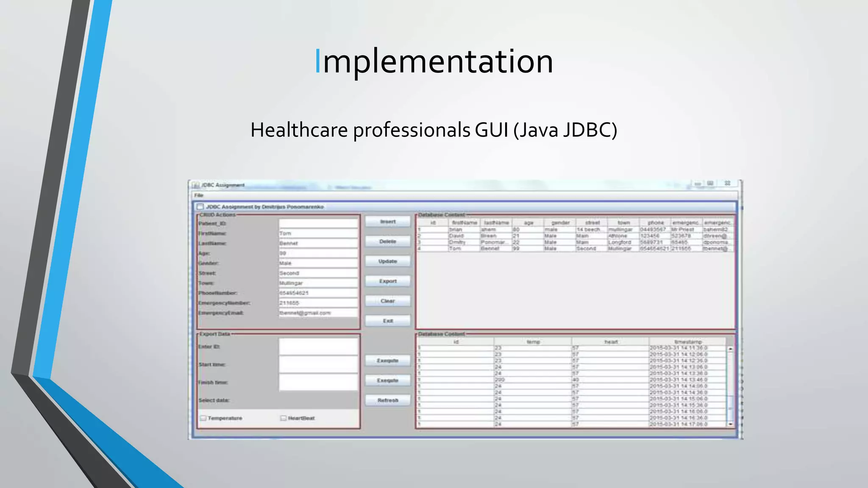Click the FirstName field containing Tom
Screen dimensions: 868x488
(318, 233)
